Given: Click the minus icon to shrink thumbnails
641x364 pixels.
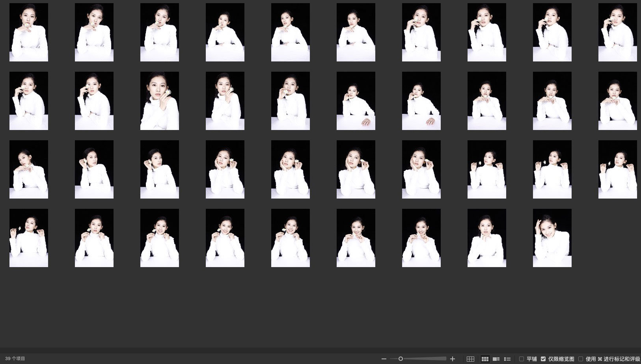Looking at the screenshot, I should [384, 359].
